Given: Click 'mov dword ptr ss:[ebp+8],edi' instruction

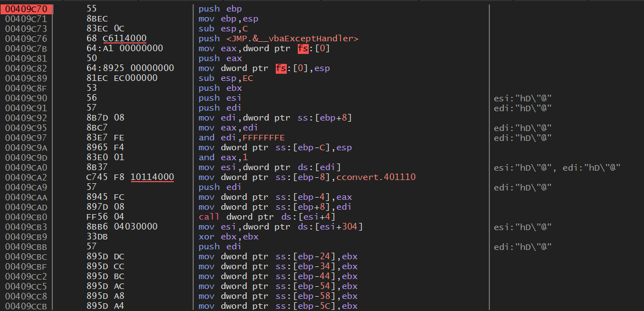Looking at the screenshot, I should pyautogui.click(x=275, y=206).
